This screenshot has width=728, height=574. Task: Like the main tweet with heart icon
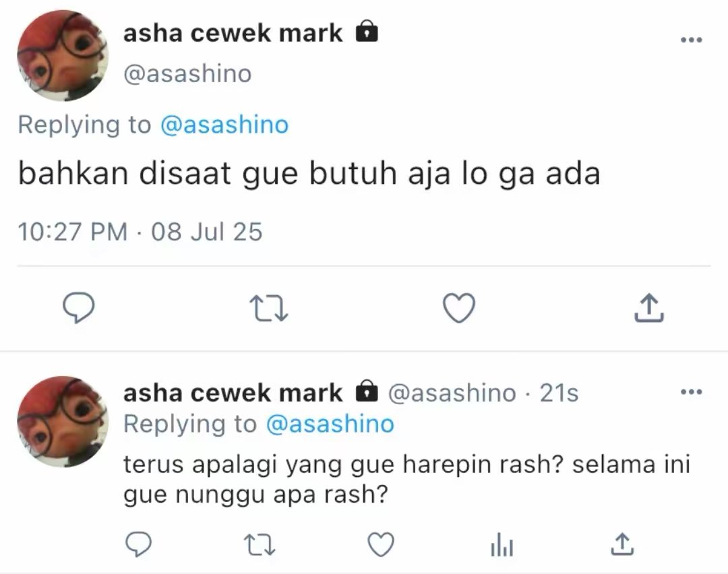[459, 308]
